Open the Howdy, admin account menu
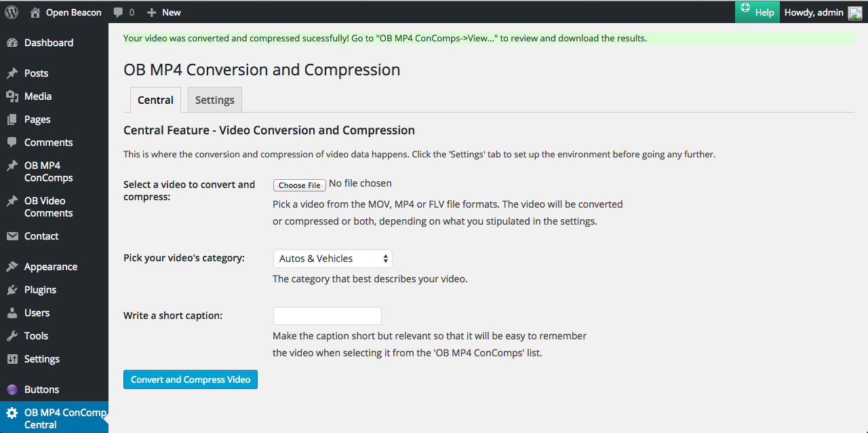The width and height of the screenshot is (868, 433). point(822,12)
